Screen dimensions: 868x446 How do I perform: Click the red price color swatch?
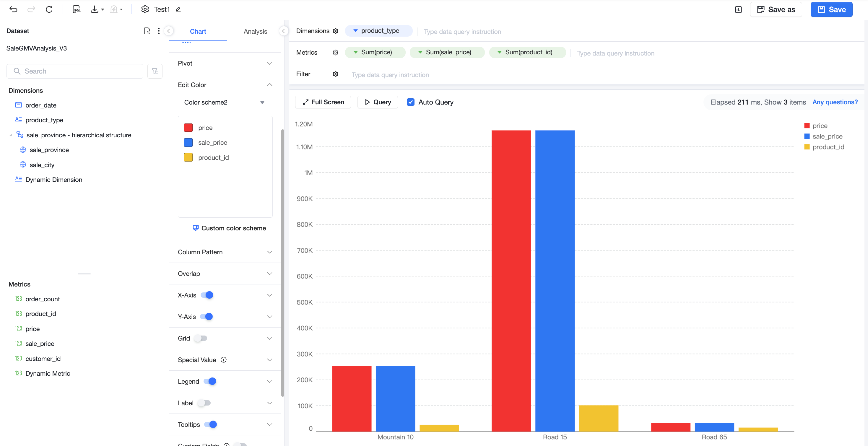[x=188, y=128]
